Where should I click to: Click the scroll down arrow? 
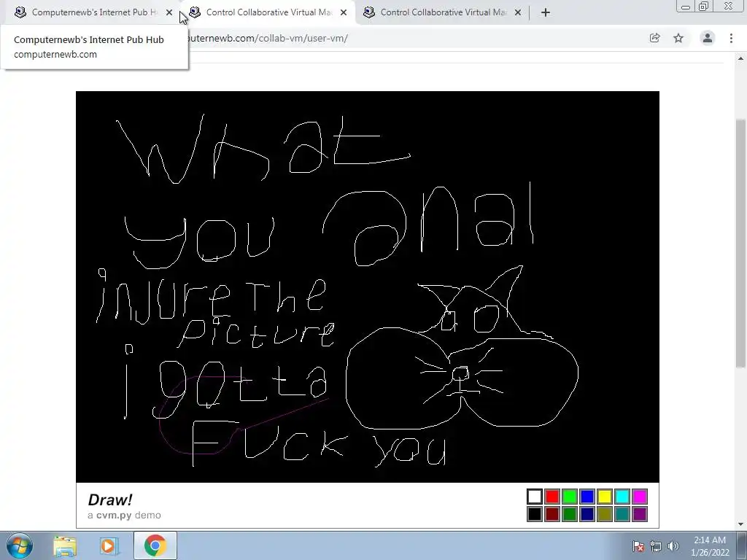740,524
